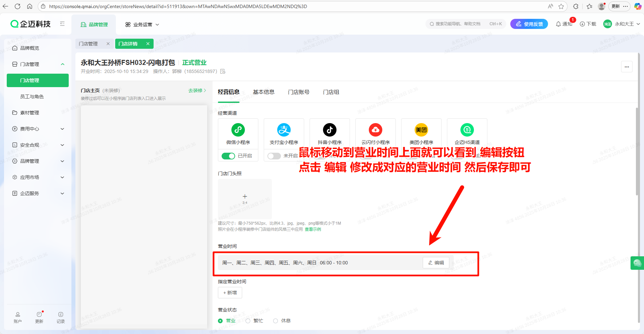Click the three-dot more options button
The width and height of the screenshot is (644, 334).
click(x=626, y=67)
